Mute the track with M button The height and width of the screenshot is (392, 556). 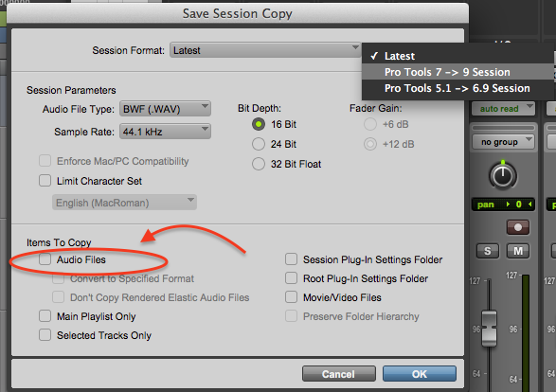518,251
